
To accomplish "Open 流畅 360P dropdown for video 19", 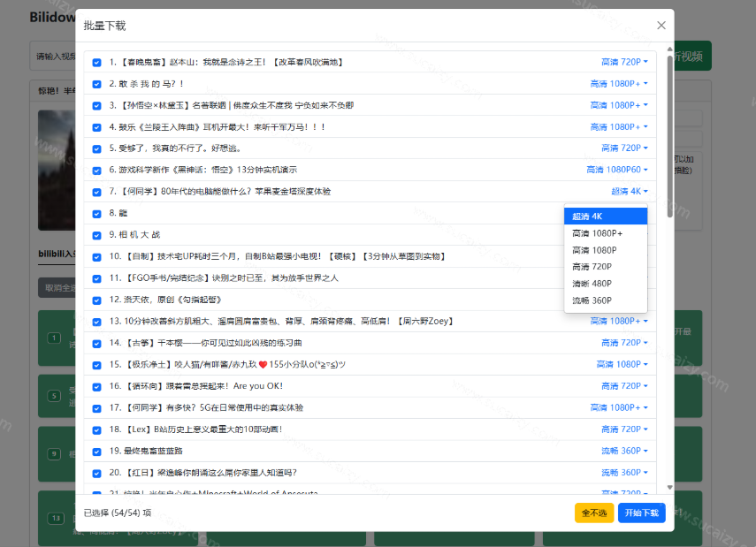I will [x=624, y=451].
